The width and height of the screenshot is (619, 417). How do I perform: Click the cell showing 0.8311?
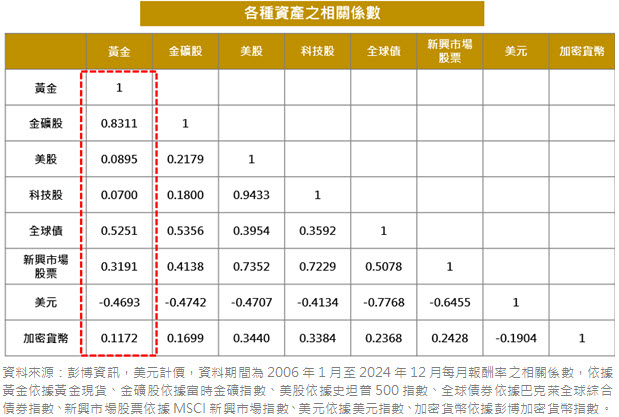tap(119, 124)
